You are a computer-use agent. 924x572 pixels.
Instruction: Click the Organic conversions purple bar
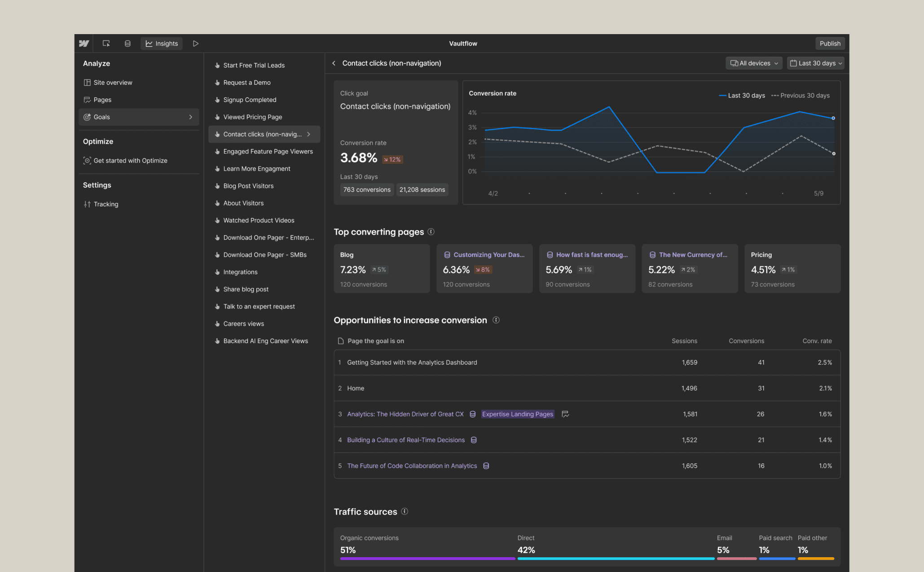[427, 559]
